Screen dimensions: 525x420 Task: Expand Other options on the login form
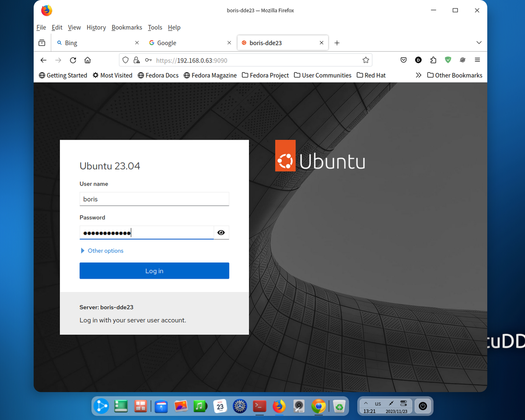[x=102, y=251]
